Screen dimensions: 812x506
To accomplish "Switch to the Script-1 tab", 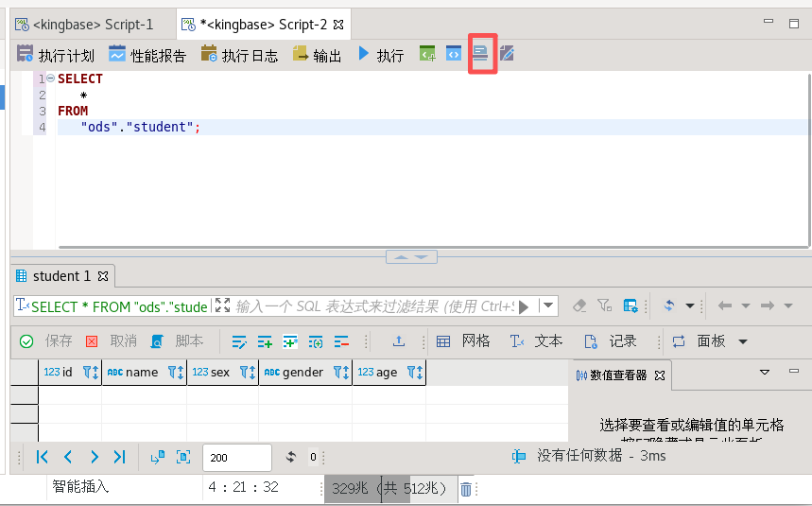I will pos(83,24).
